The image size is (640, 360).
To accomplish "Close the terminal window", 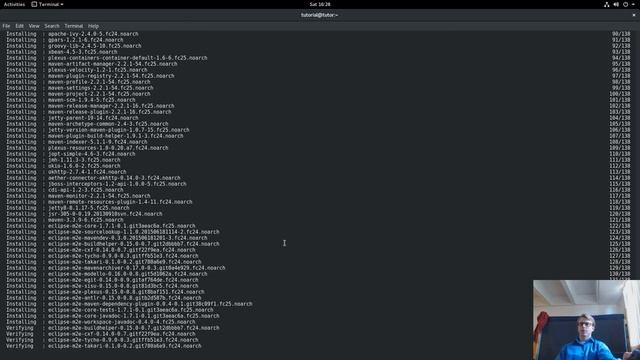I will click(634, 15).
